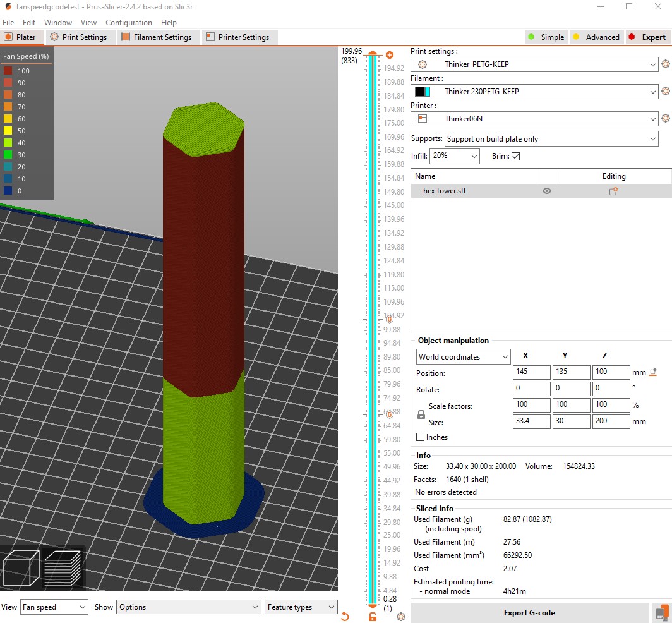Unlock uniform scaling padlock in Object manipulation

click(x=421, y=414)
